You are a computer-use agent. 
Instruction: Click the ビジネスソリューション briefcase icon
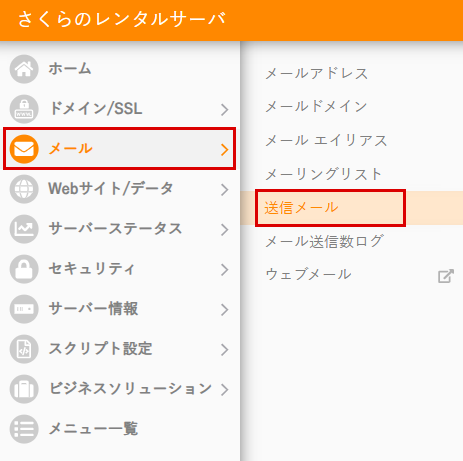point(24,389)
